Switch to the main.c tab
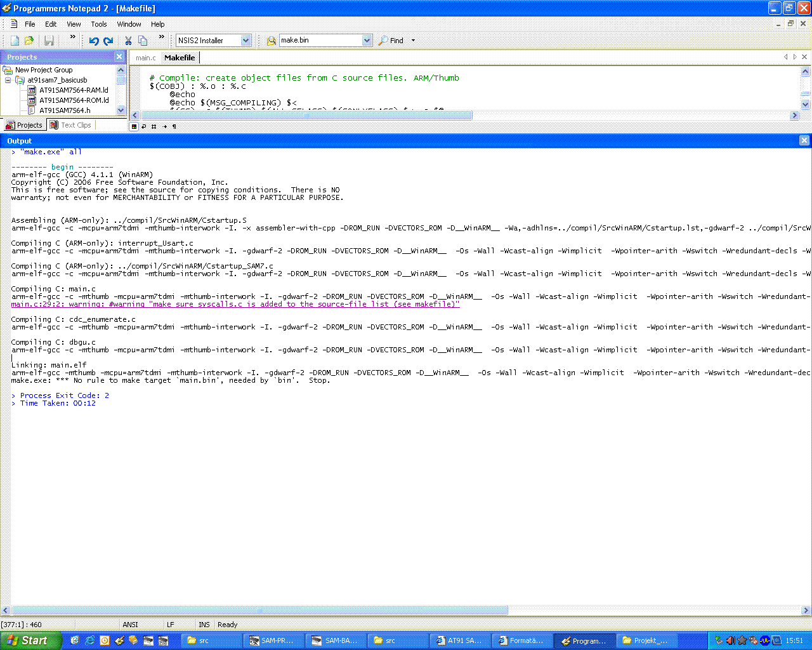 (145, 58)
